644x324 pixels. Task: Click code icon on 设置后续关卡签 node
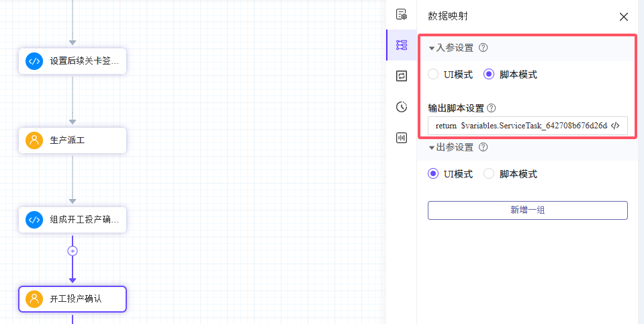click(x=34, y=61)
